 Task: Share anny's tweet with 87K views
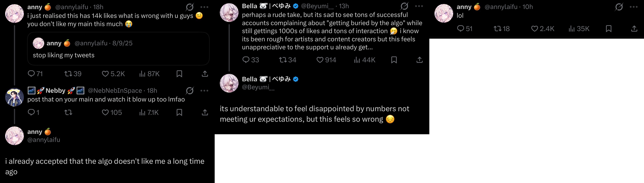coord(205,74)
